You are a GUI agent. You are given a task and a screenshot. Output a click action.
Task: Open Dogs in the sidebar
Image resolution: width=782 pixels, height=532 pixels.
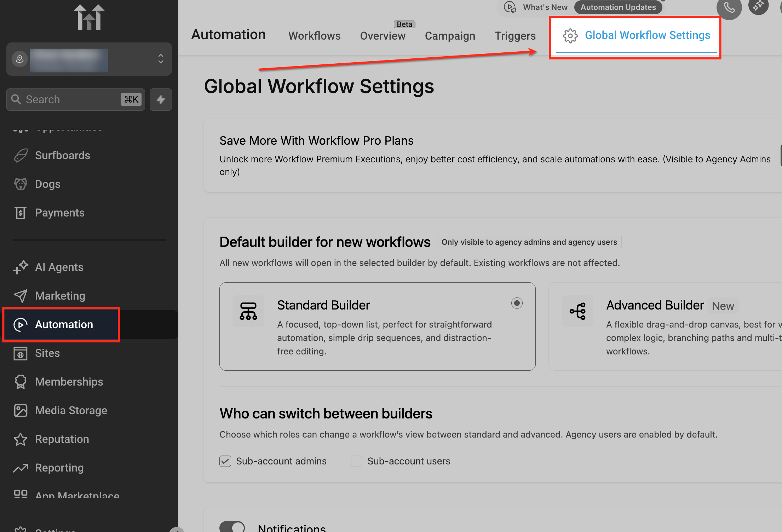click(x=47, y=184)
